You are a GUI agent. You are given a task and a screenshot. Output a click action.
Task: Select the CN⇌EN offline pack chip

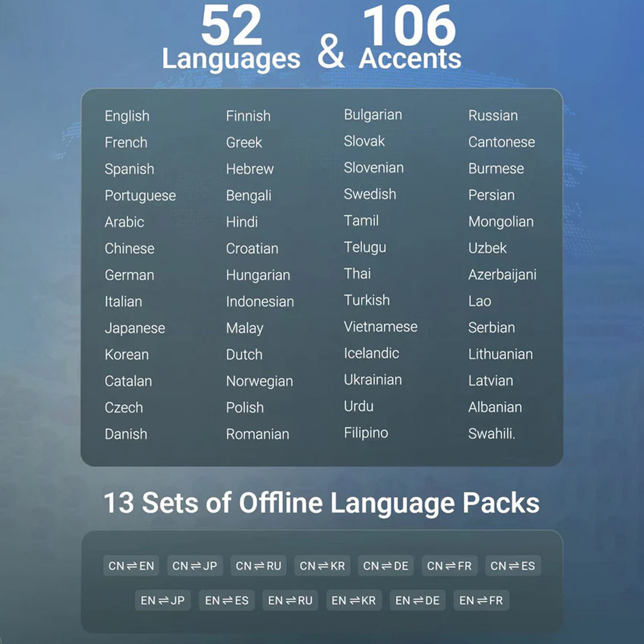tap(131, 566)
